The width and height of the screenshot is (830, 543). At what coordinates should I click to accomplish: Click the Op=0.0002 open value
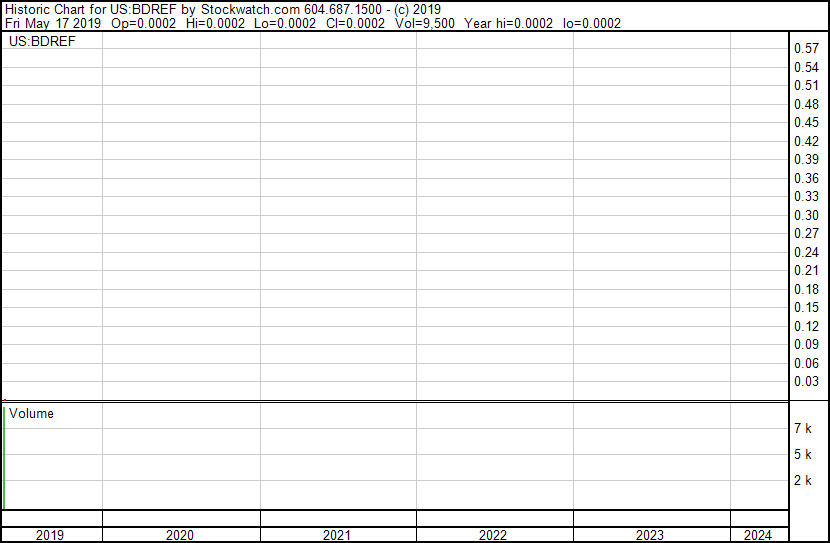click(x=143, y=23)
